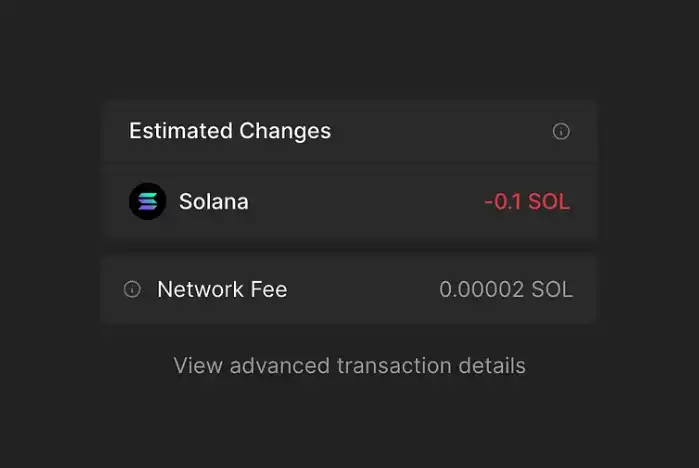This screenshot has height=468, width=699.
Task: Click the 0.00002 SOL fee value
Action: click(506, 290)
